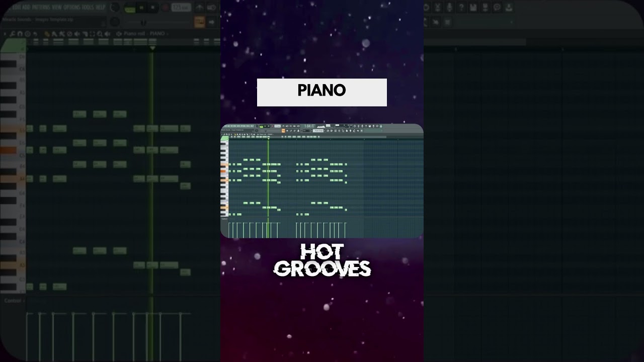Click the main volume knob
Image resolution: width=644 pixels, height=362 pixels.
tap(115, 8)
